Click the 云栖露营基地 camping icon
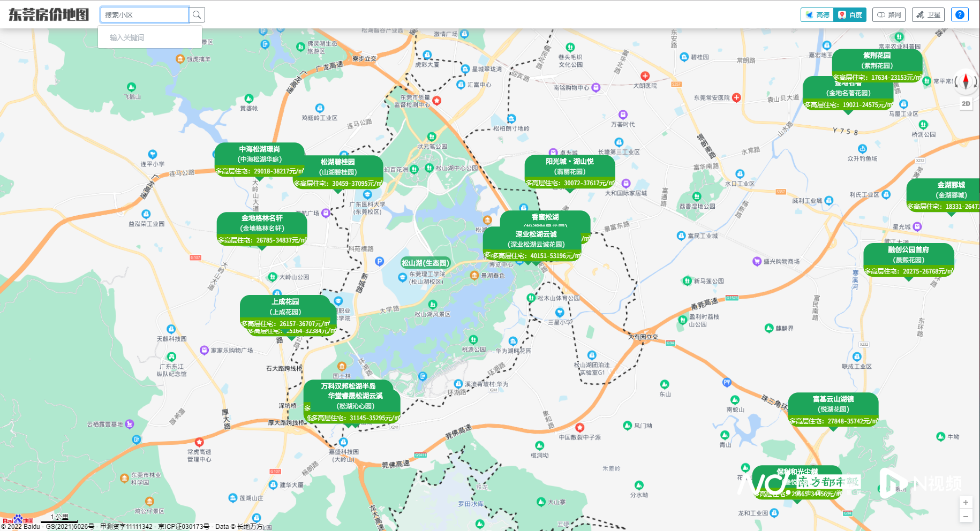 [x=129, y=424]
